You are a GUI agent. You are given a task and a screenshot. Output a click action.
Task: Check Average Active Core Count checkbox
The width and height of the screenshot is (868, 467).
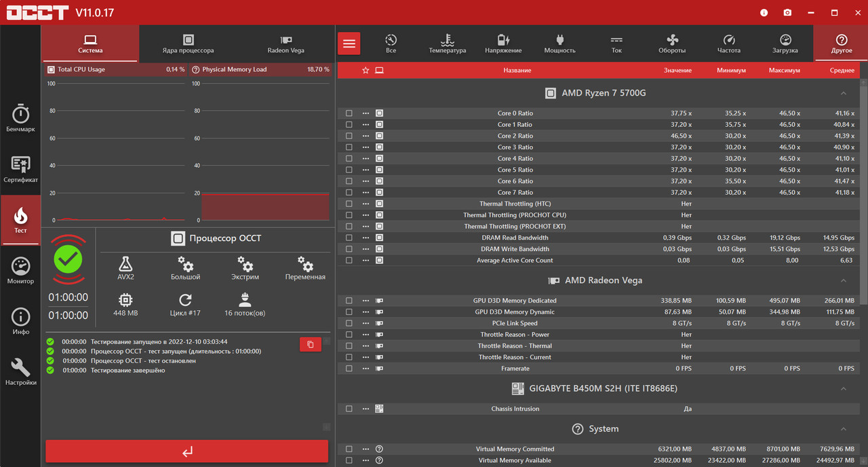coord(349,260)
